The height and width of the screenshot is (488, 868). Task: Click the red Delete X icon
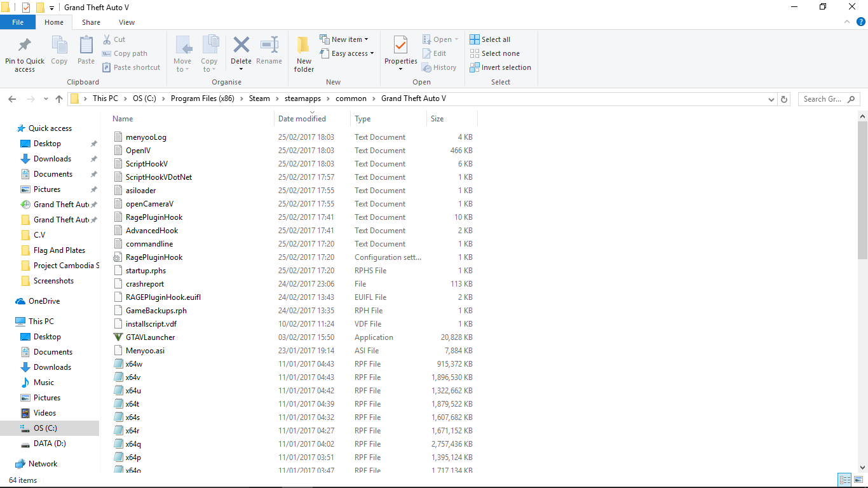(241, 45)
